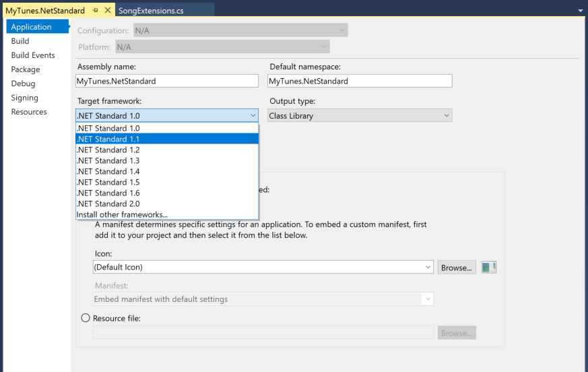Edit the Assembly name field
Viewport: 588px width, 372px height.
point(167,81)
